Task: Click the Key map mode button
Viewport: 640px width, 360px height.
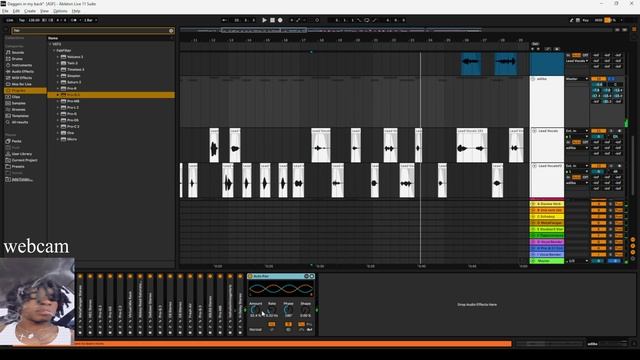Action: (585, 20)
